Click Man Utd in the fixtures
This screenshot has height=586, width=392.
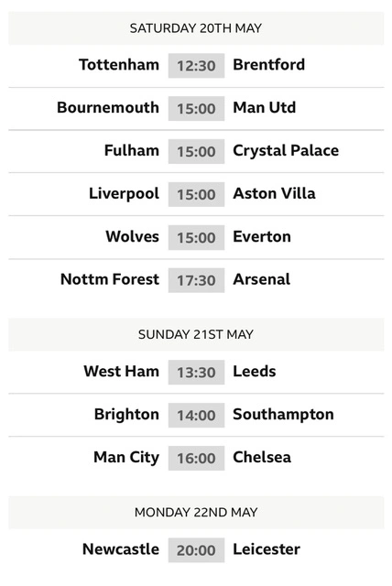coord(264,108)
